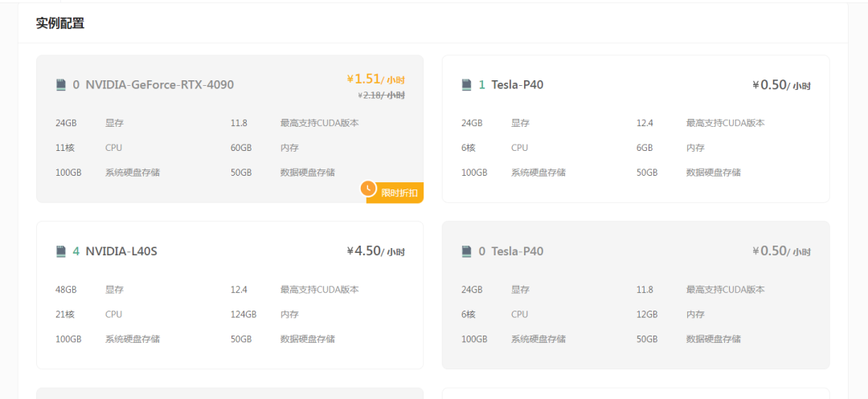
Task: Click 显存 label in NVIDIA-L40S card
Action: (114, 290)
